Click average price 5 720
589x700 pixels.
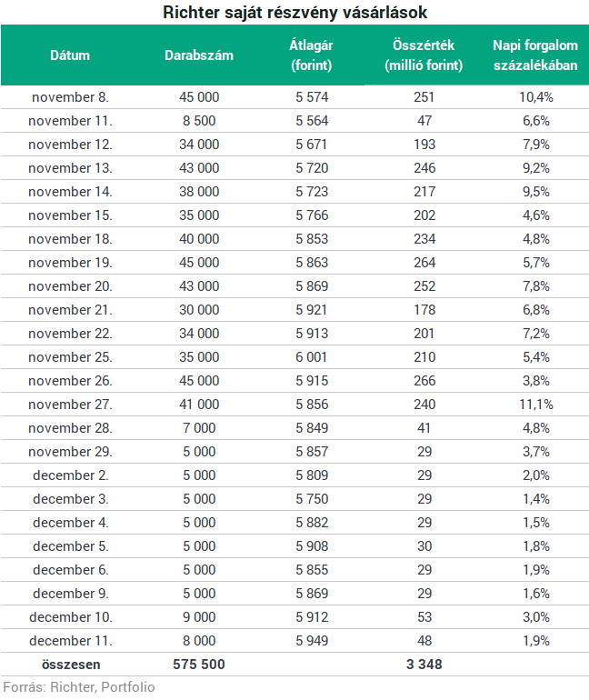click(x=312, y=168)
